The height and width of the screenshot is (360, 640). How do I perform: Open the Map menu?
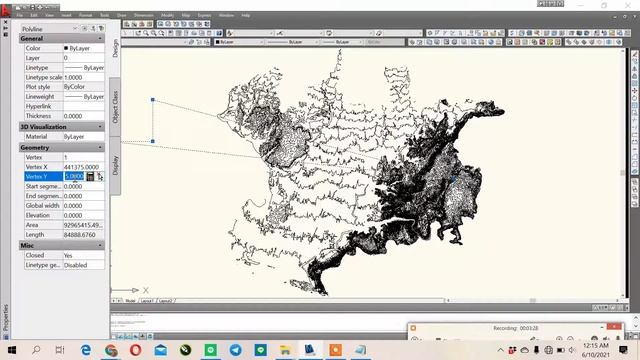click(186, 15)
